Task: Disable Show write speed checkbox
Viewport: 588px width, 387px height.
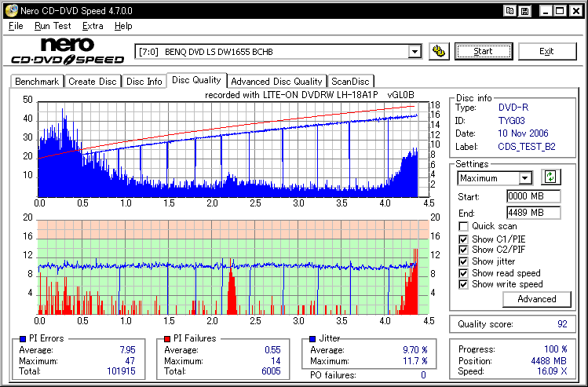Action: click(463, 284)
